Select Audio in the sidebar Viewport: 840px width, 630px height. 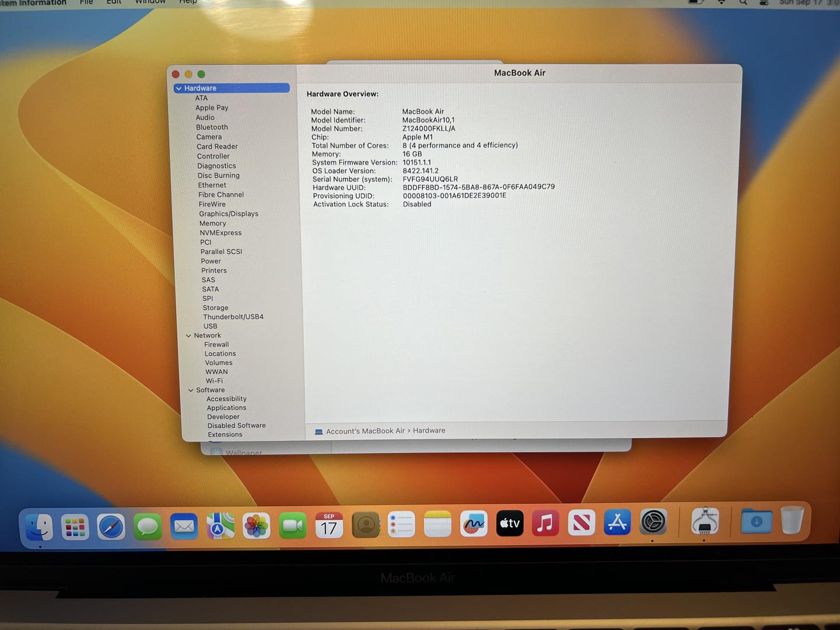point(205,117)
